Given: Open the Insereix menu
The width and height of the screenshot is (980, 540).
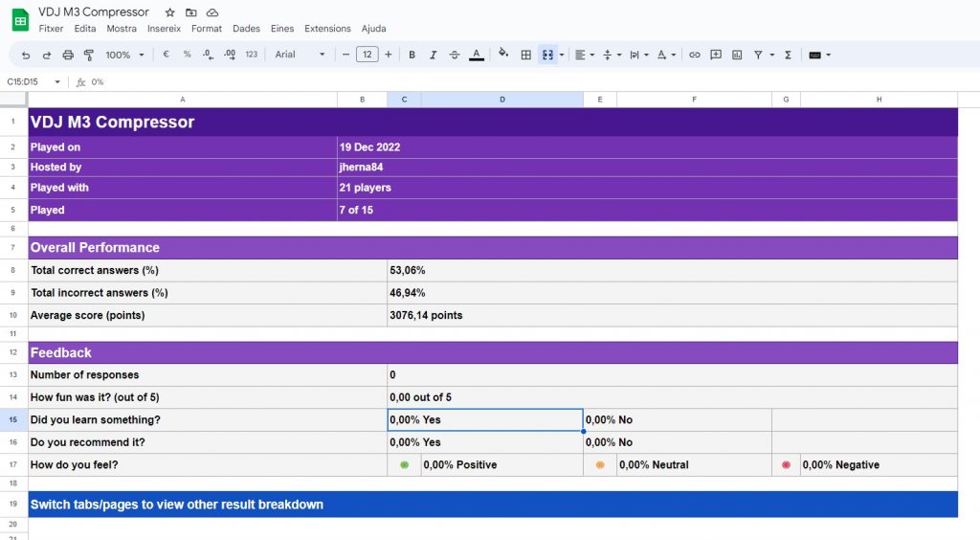Looking at the screenshot, I should (164, 29).
